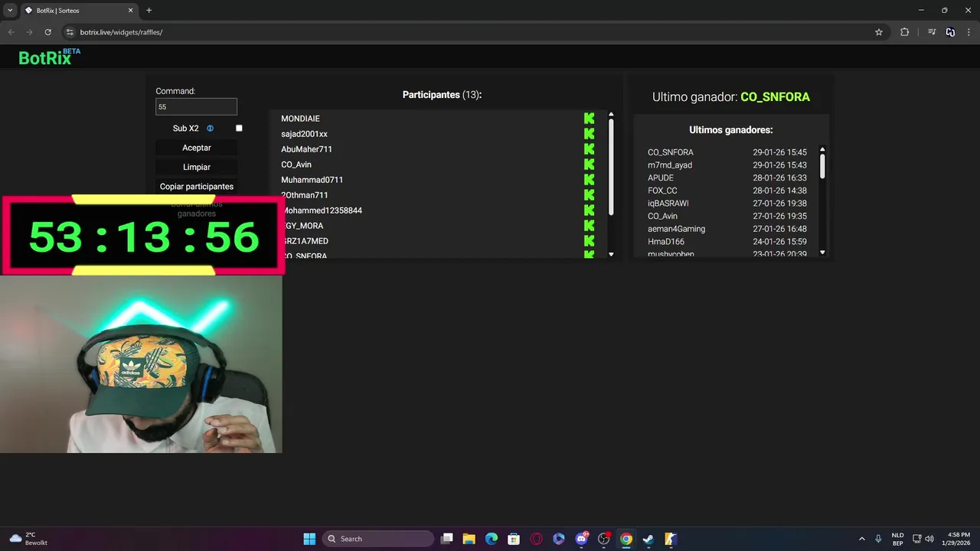Image resolution: width=980 pixels, height=551 pixels.
Task: Click the 53:13:56 countdown timer overlay
Action: [144, 236]
